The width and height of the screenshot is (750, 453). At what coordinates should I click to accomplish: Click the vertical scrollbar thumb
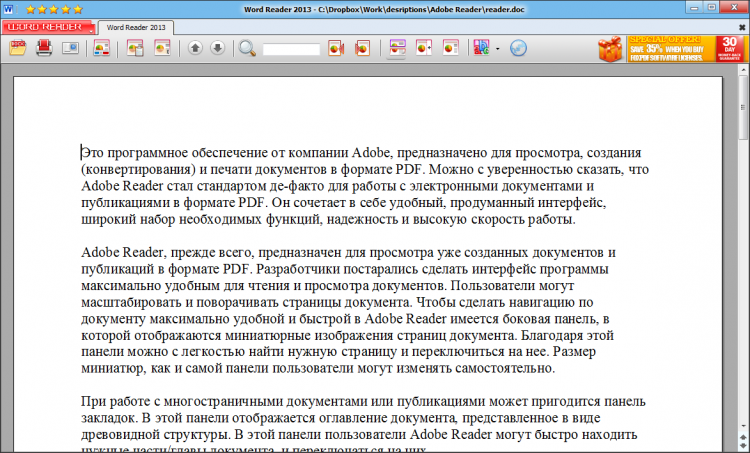tap(744, 108)
